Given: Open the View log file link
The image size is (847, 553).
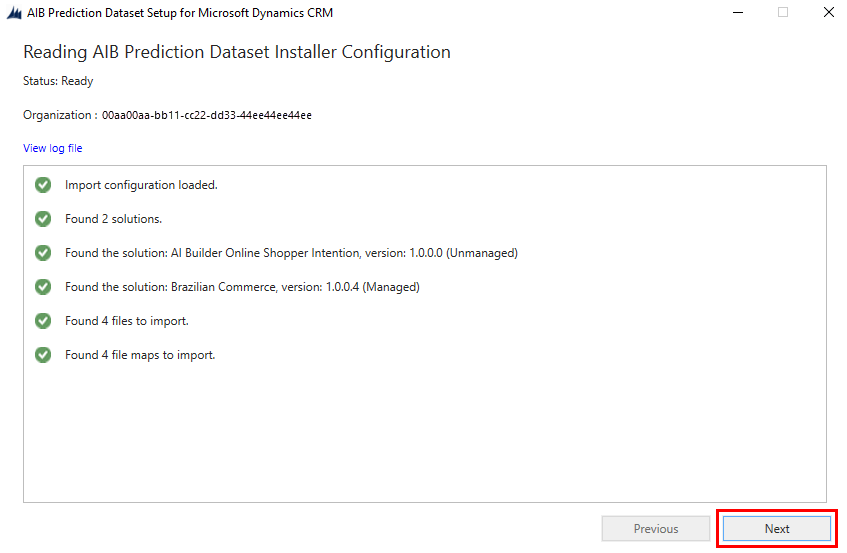Looking at the screenshot, I should [53, 148].
